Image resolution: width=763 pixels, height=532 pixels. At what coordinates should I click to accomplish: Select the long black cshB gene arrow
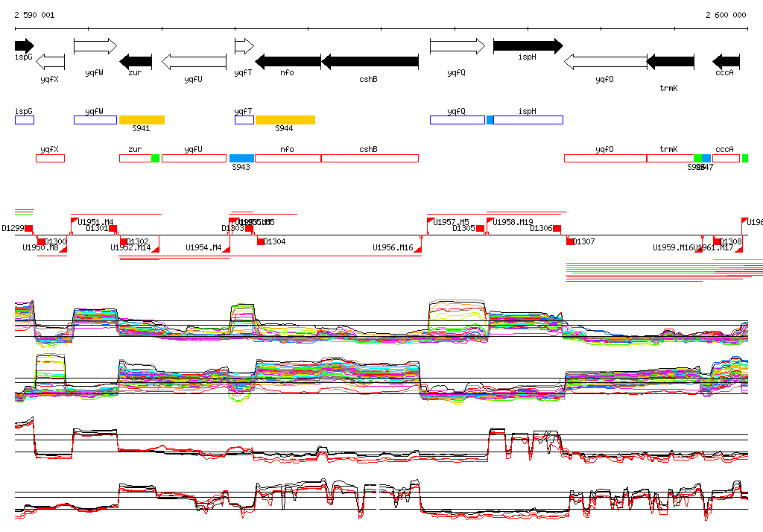click(x=370, y=62)
